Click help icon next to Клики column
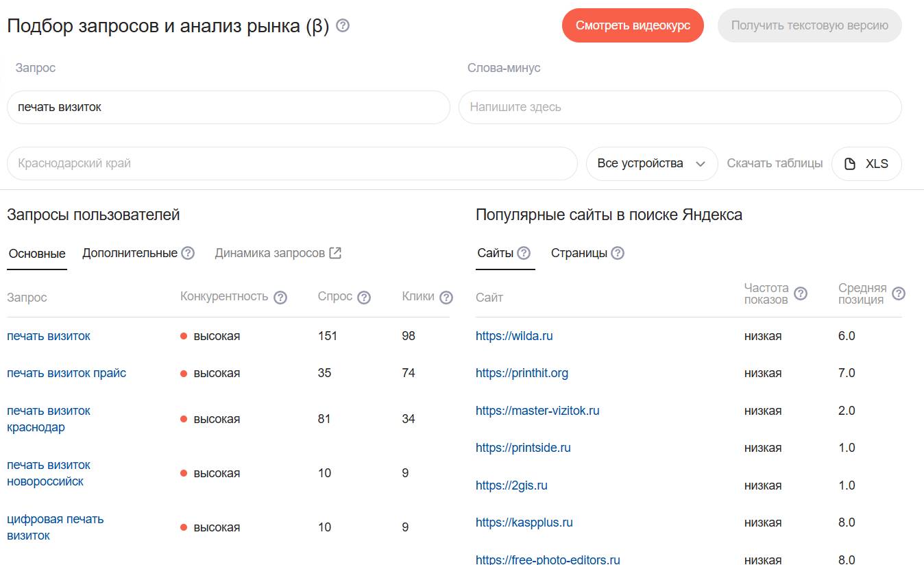Screen dimensions: 924x565 [446, 298]
